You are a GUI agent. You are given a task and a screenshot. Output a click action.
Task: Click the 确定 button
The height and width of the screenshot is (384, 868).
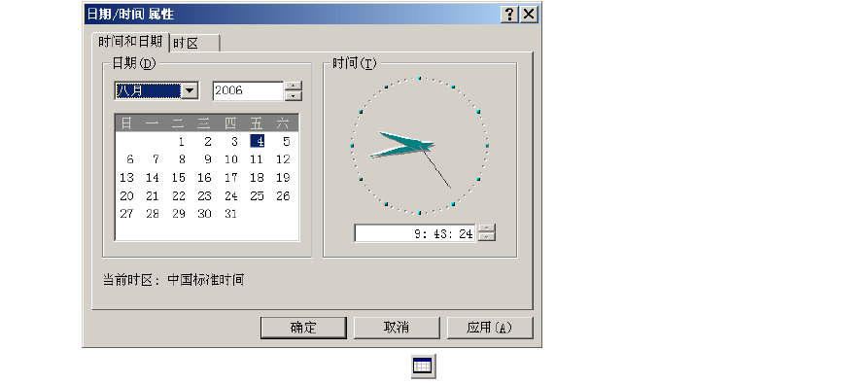[303, 328]
